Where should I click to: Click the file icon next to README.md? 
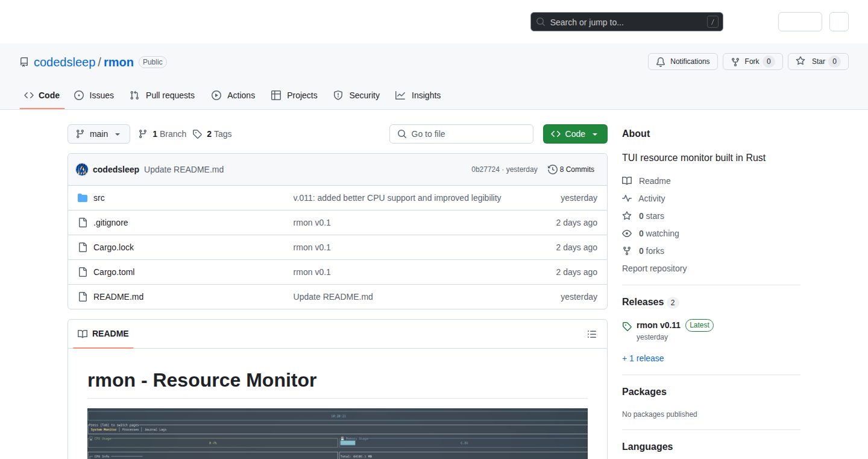83,297
